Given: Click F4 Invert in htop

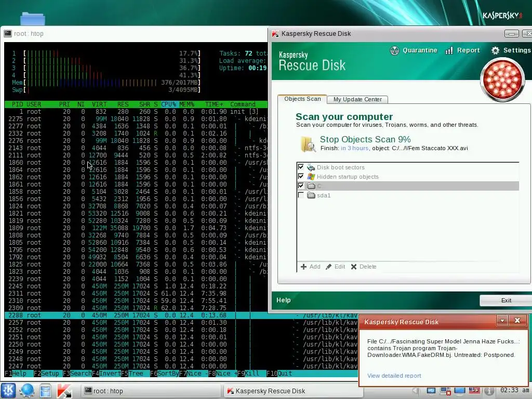Looking at the screenshot, I should (x=107, y=373).
